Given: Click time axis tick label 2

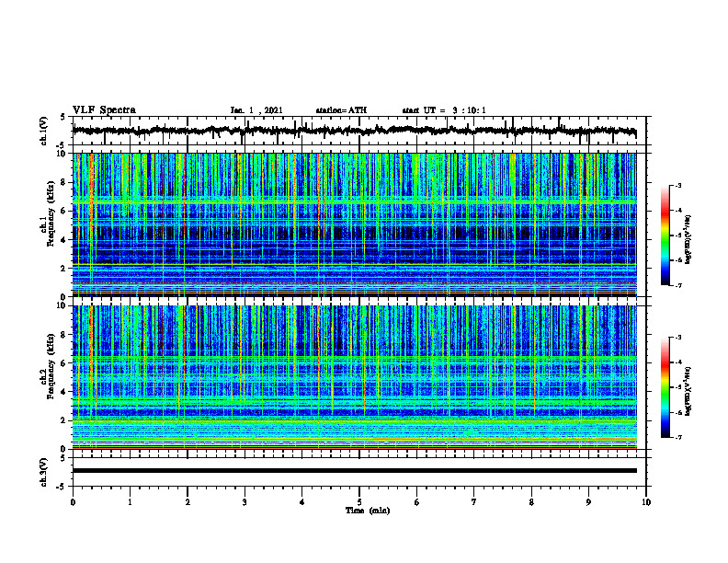Looking at the screenshot, I should (188, 502).
